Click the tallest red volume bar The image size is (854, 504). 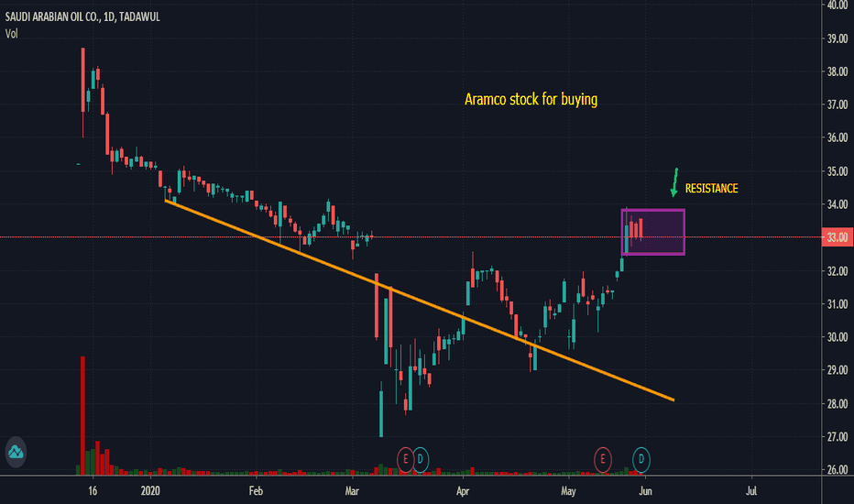coord(82,415)
